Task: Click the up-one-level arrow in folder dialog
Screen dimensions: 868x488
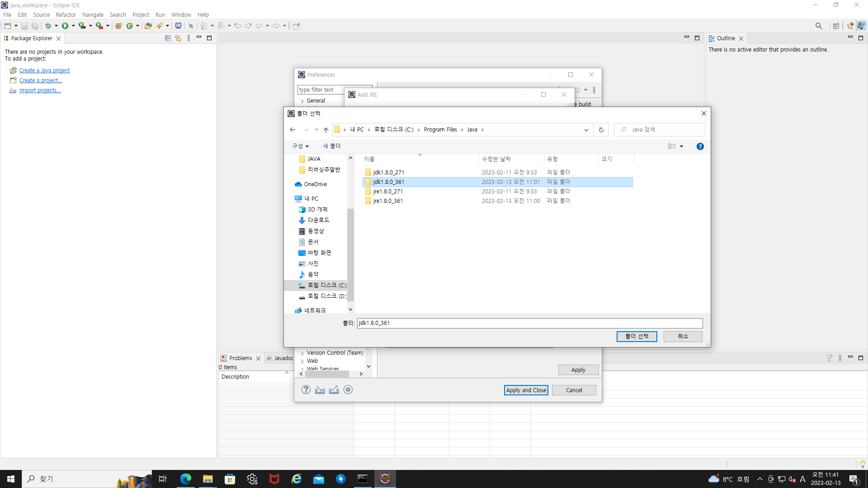Action: (x=325, y=130)
